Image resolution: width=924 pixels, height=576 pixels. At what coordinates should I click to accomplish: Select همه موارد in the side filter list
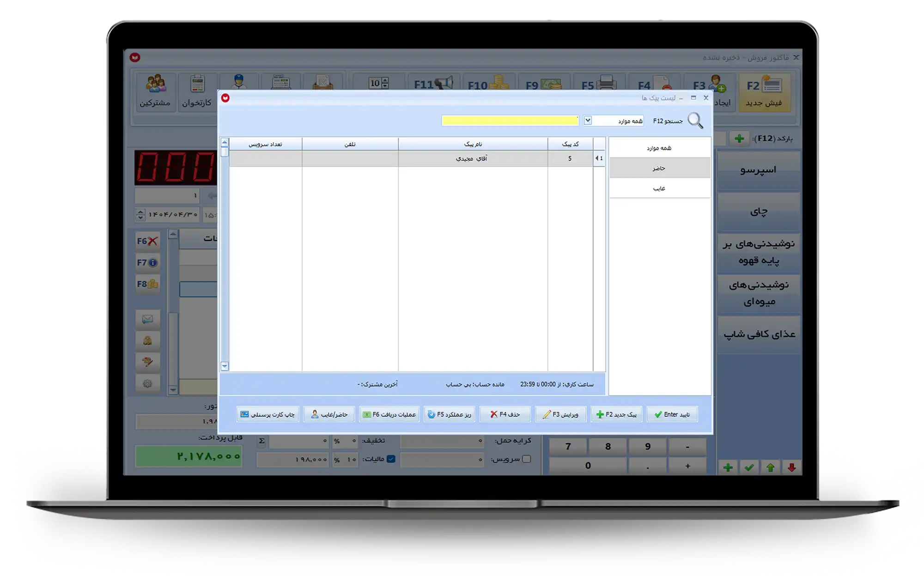659,148
